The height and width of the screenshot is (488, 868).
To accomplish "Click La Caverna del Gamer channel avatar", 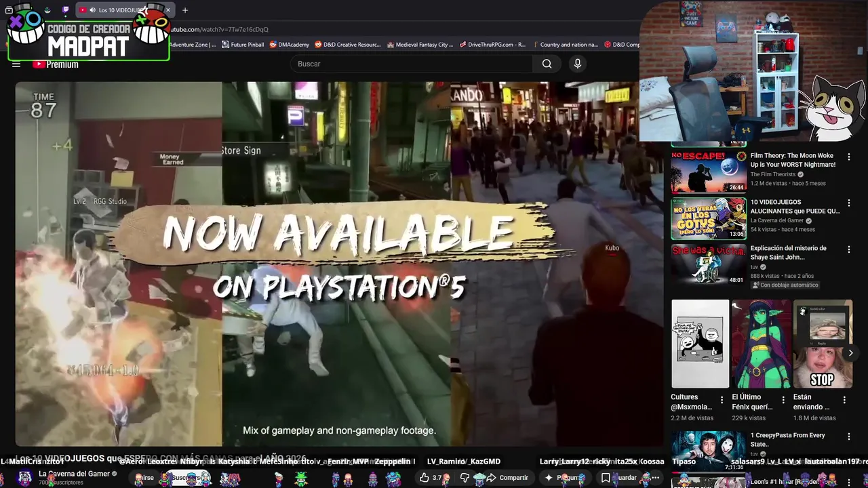I will coord(24,477).
